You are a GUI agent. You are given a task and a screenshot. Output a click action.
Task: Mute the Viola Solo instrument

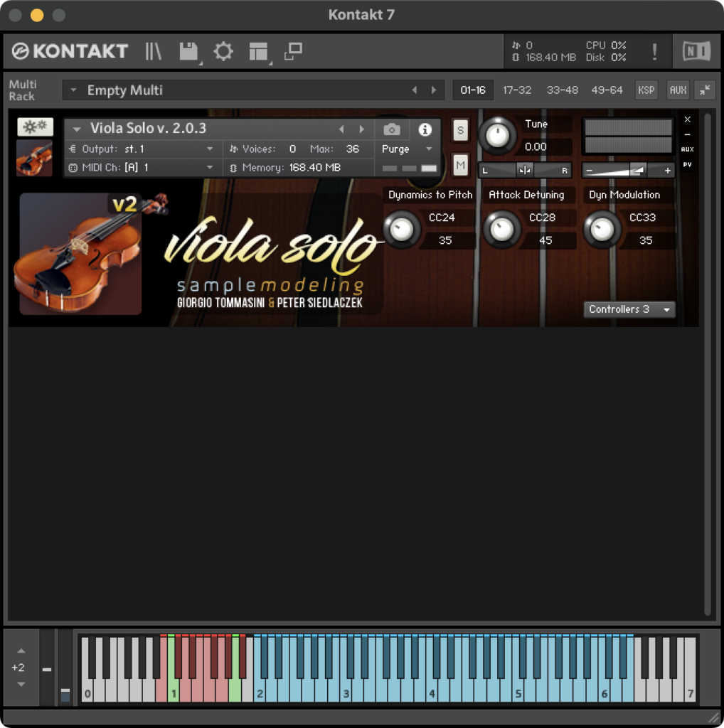460,165
